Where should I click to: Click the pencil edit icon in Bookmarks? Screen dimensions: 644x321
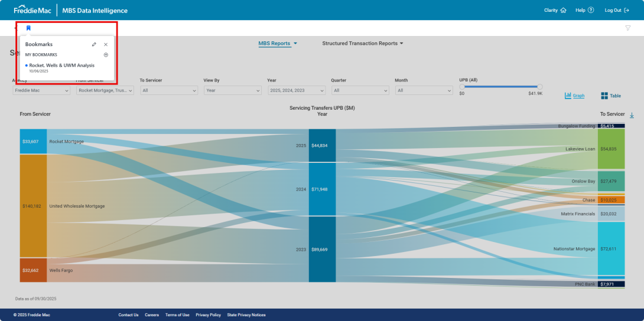coord(94,44)
